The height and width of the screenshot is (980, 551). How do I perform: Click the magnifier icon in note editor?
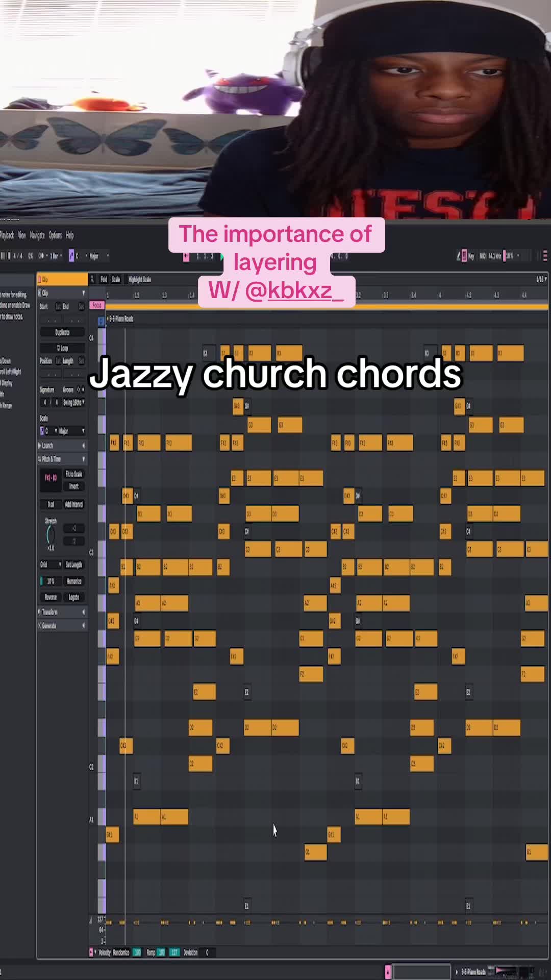(x=92, y=279)
